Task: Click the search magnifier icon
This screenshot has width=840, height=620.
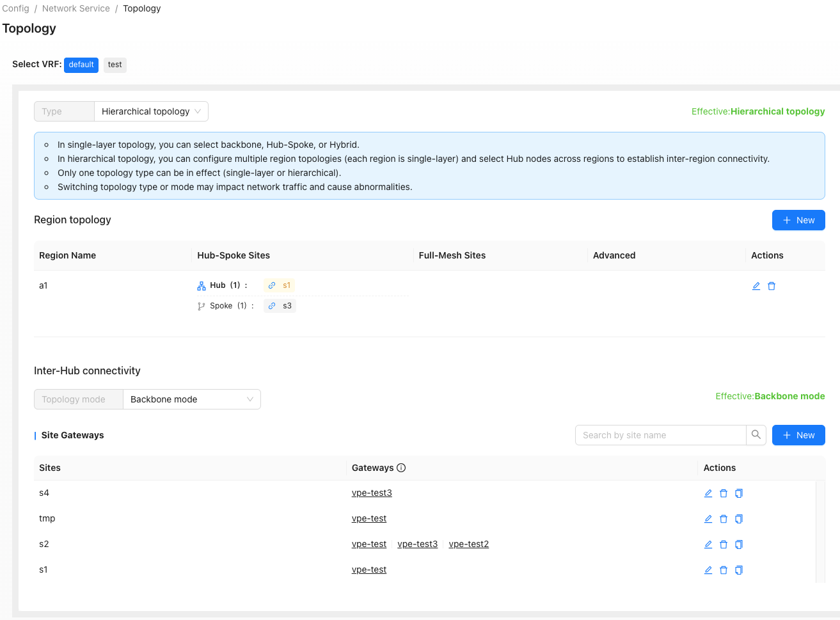Action: click(x=756, y=435)
